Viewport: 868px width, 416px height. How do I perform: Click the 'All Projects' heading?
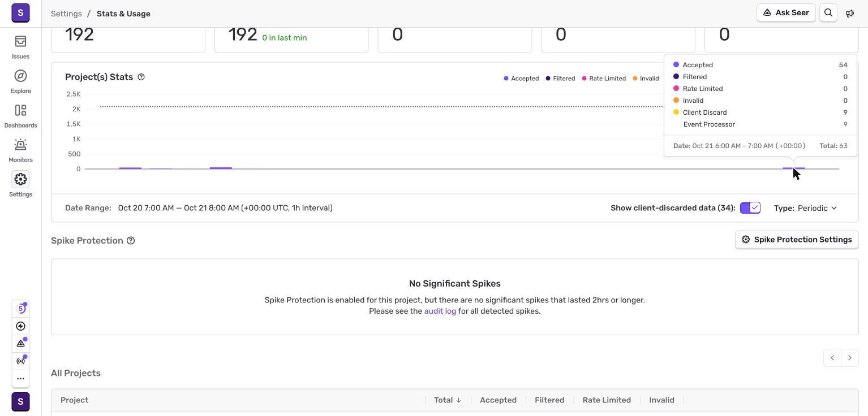pos(76,373)
